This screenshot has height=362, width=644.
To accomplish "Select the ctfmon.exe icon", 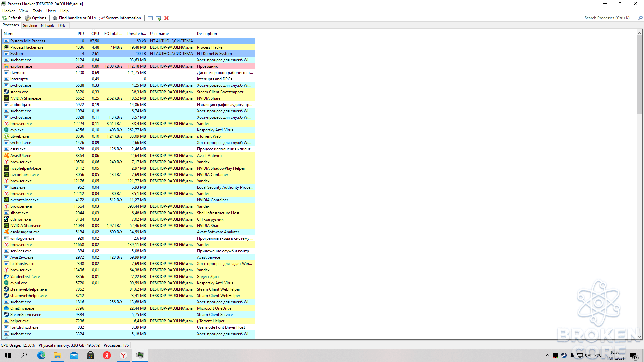I will click(x=6, y=219).
